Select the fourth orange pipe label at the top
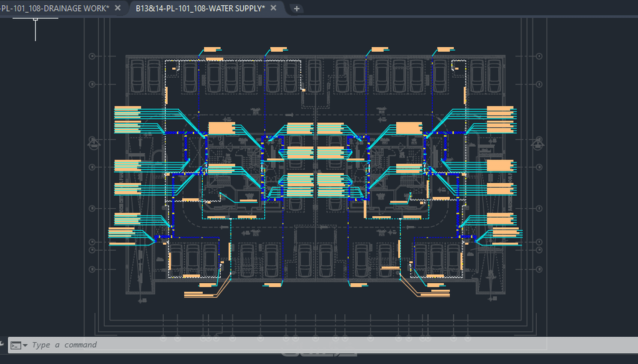The width and height of the screenshot is (638, 364). tap(445, 49)
